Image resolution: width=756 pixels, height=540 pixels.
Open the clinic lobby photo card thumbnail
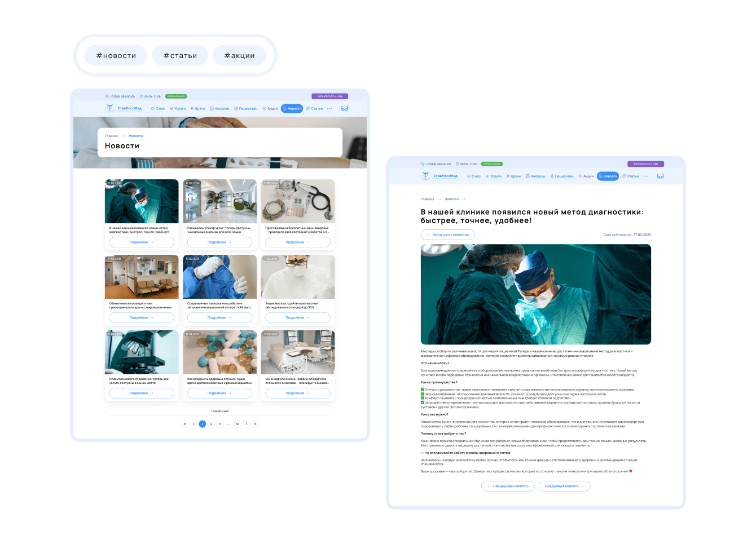click(x=220, y=201)
